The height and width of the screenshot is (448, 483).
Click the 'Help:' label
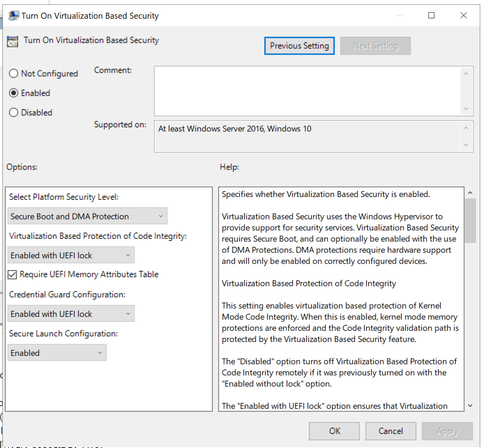click(x=230, y=167)
